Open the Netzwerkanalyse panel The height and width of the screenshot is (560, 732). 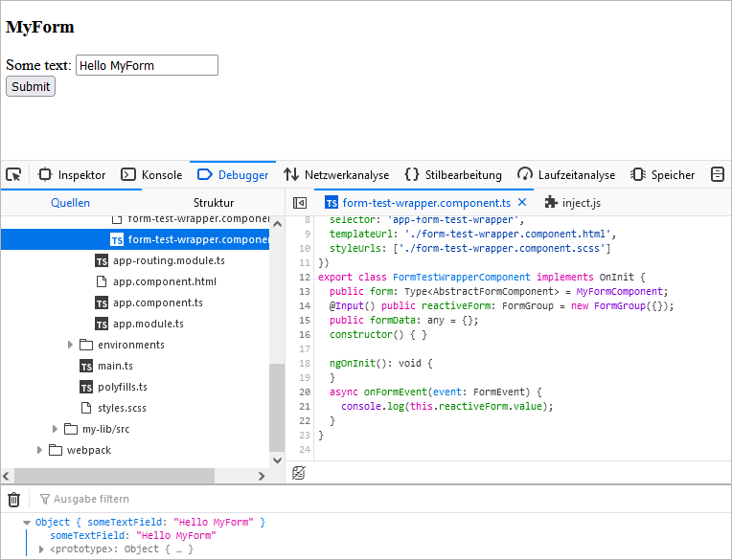coord(336,175)
